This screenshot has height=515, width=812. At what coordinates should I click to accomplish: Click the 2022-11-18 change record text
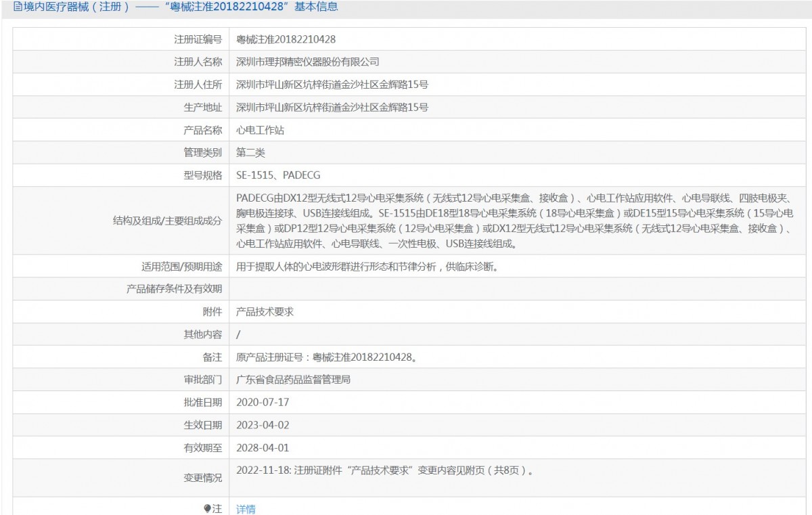pyautogui.click(x=385, y=470)
